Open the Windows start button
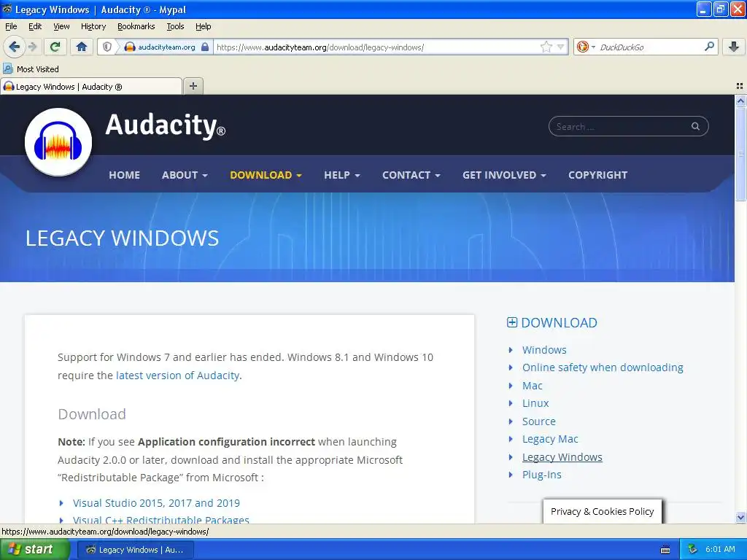747x560 pixels. (35, 549)
